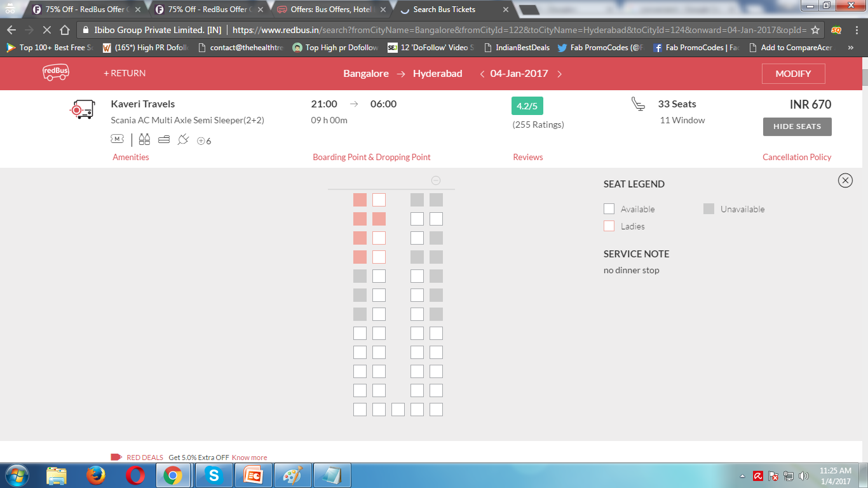
Task: Click the Bangalore origin city text
Action: point(366,74)
